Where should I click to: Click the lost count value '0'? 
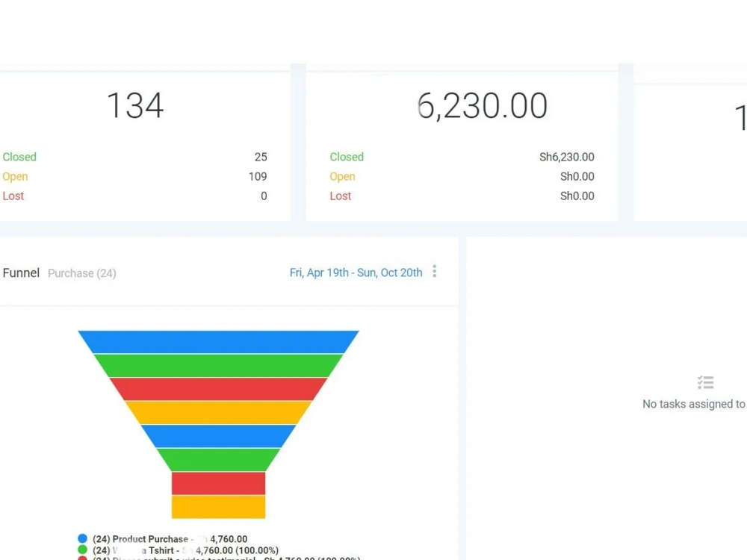(264, 196)
